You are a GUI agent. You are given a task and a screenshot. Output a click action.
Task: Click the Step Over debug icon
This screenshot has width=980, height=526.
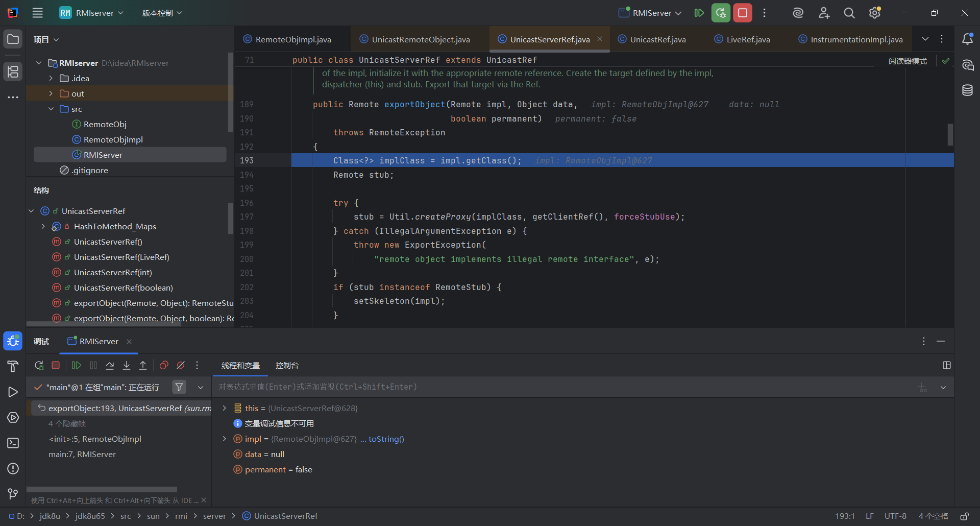coord(110,365)
